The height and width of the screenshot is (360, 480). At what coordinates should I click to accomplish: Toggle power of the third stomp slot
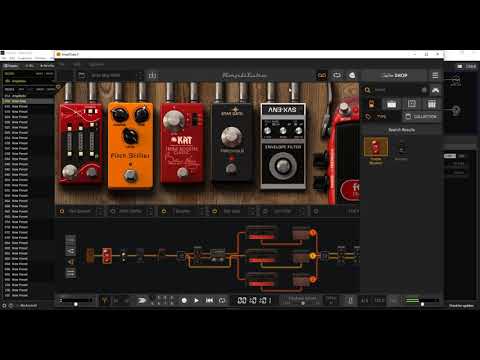click(x=164, y=211)
